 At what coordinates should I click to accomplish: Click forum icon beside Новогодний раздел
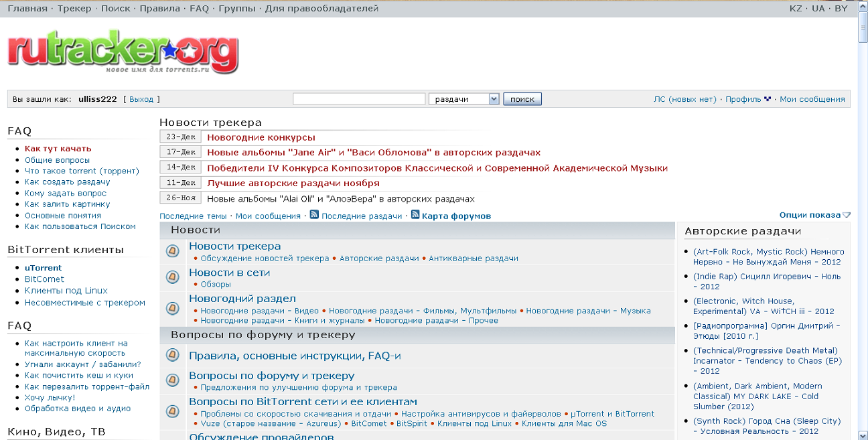pos(172,308)
